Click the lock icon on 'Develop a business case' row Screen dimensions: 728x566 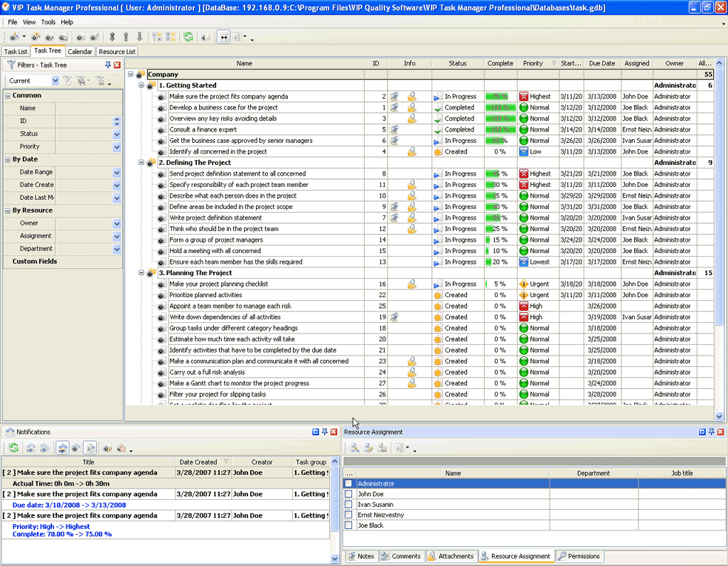(x=412, y=107)
